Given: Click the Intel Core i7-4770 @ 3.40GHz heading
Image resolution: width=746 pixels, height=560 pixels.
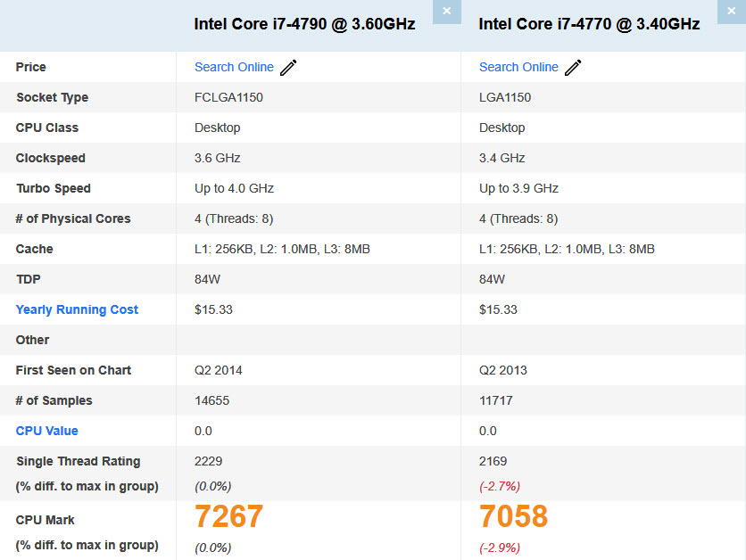Looking at the screenshot, I should pyautogui.click(x=589, y=24).
